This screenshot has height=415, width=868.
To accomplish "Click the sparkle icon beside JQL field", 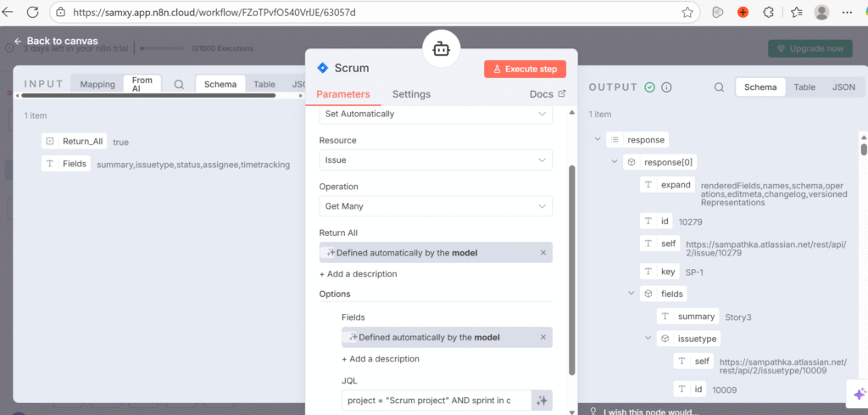I will coord(542,401).
